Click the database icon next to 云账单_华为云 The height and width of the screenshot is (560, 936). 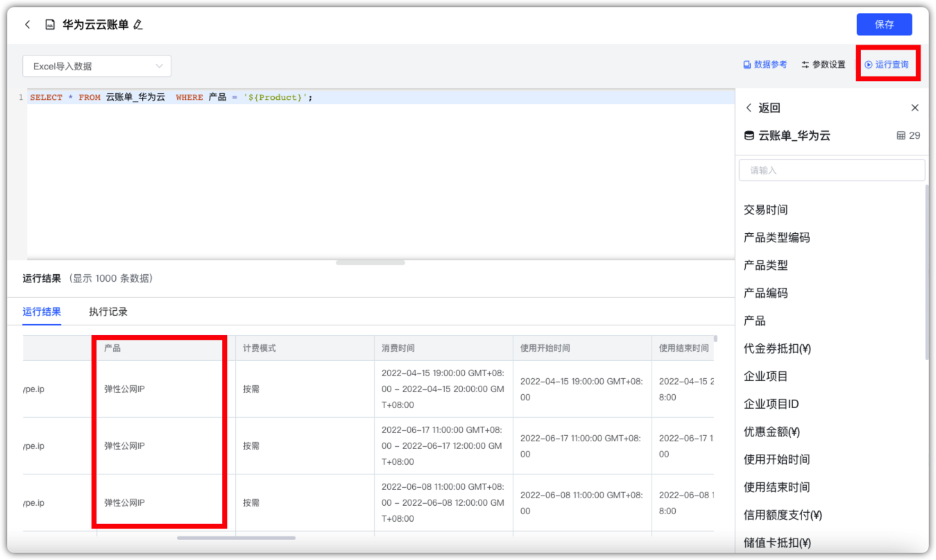coord(749,135)
